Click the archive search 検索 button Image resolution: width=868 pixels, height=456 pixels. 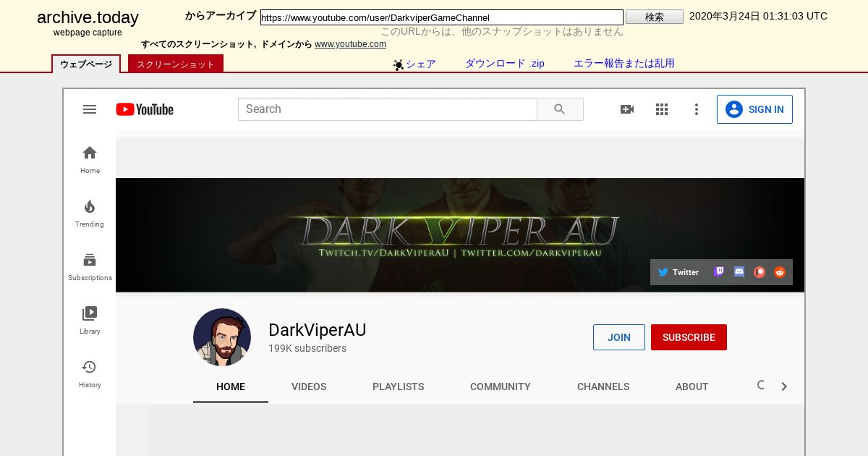(x=655, y=17)
